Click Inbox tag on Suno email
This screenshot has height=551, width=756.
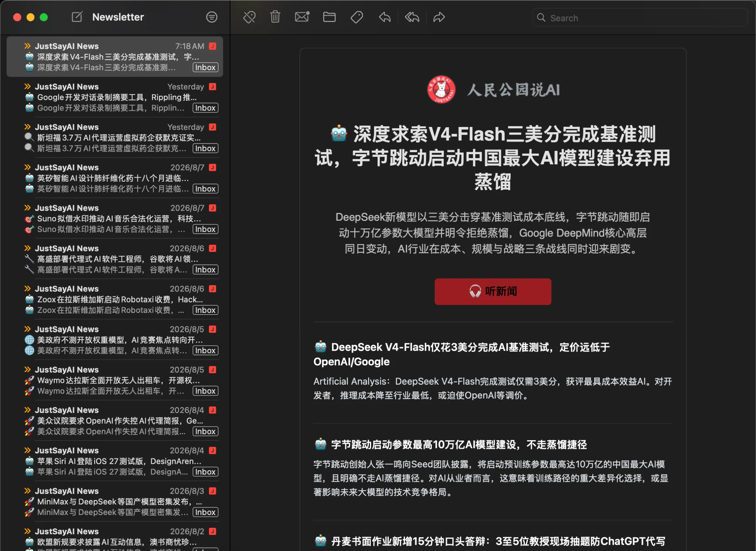tap(205, 229)
